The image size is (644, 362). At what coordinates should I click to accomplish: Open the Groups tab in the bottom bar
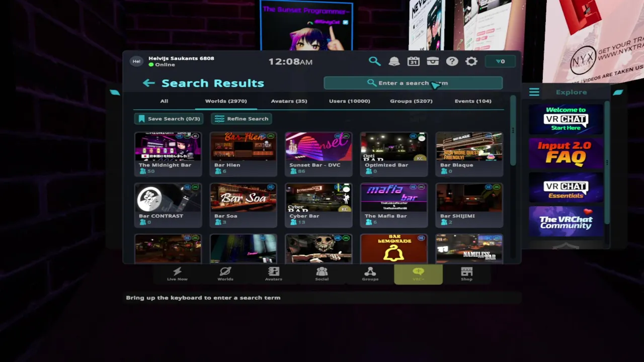(370, 275)
